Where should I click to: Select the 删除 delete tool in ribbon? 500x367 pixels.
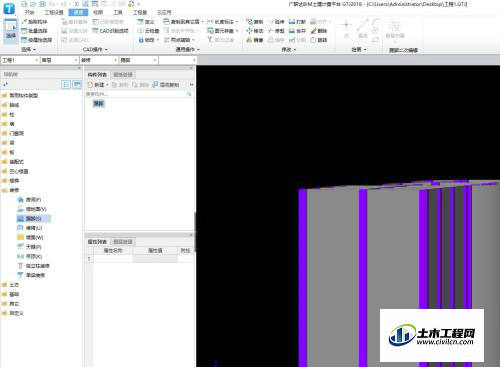coord(319,31)
